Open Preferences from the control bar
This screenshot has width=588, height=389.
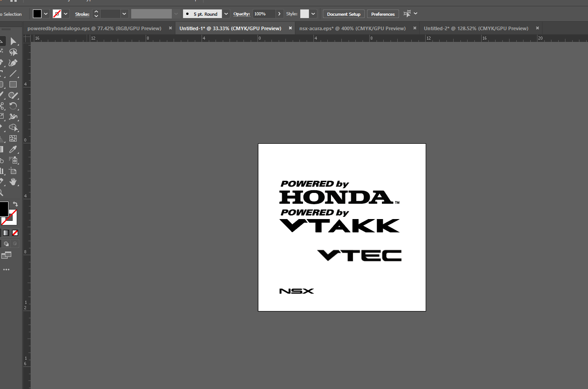(x=383, y=14)
